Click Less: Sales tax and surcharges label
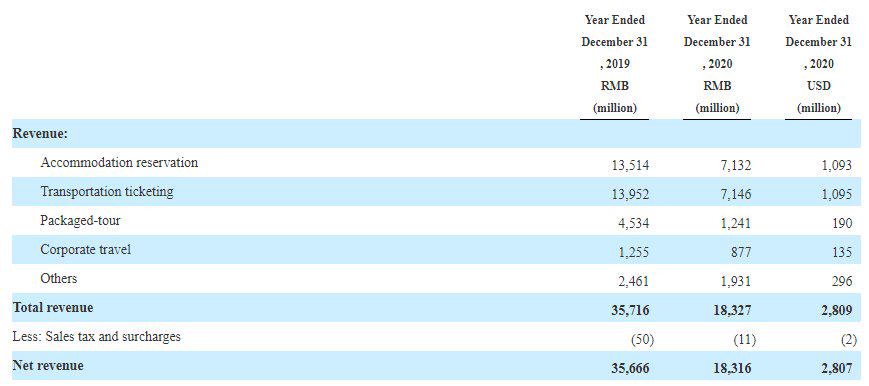This screenshot has width=869, height=386. 96,336
